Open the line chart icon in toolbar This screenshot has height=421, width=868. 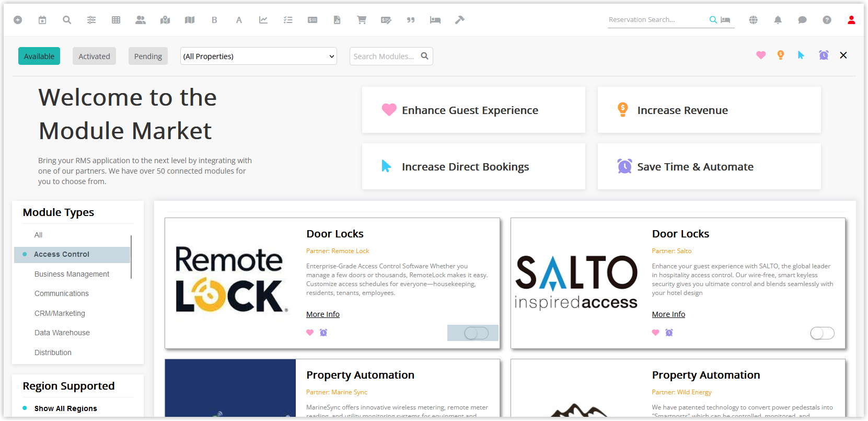263,20
